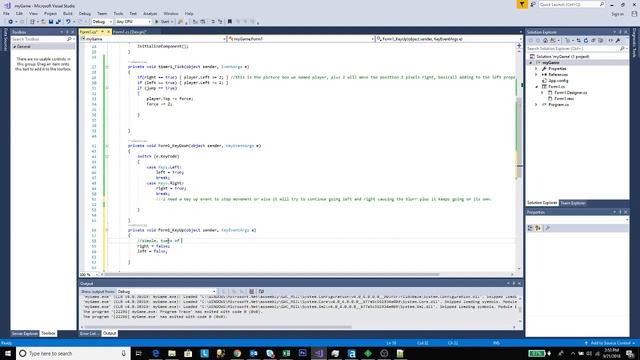Click Sync with Active Document icon
The height and width of the screenshot is (360, 640).
578,40
